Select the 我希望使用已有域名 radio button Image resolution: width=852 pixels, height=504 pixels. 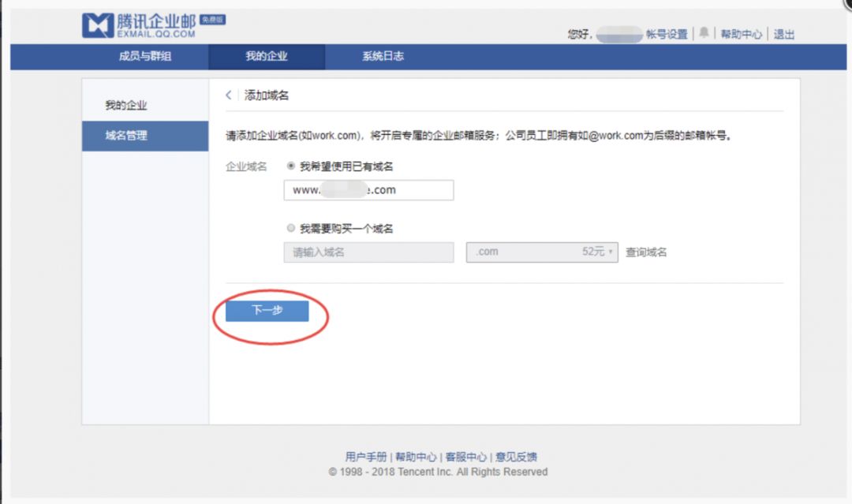pyautogui.click(x=291, y=166)
